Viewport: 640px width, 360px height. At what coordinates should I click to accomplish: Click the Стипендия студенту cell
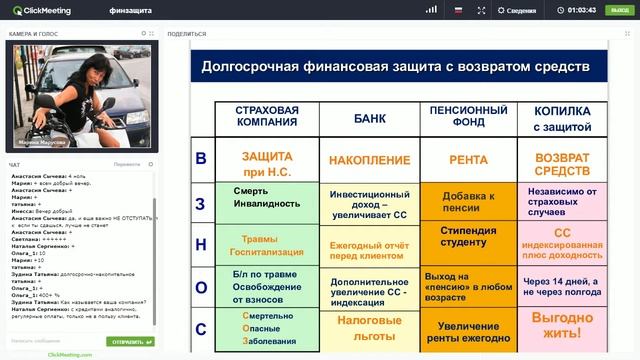[469, 242]
